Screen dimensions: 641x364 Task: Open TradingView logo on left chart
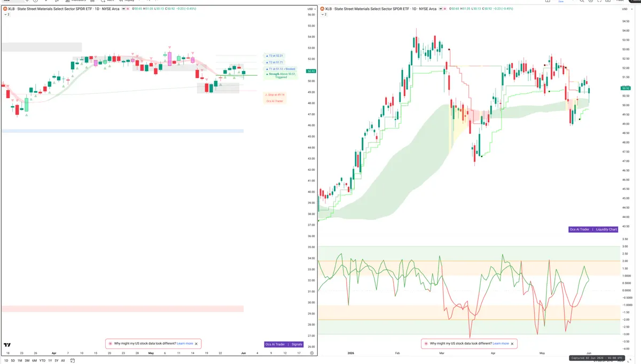7,345
